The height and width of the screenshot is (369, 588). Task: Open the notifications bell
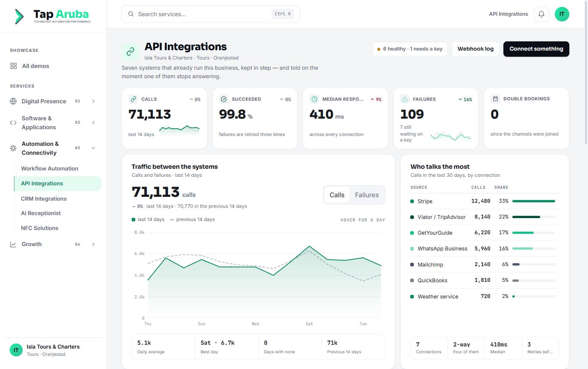(x=541, y=14)
